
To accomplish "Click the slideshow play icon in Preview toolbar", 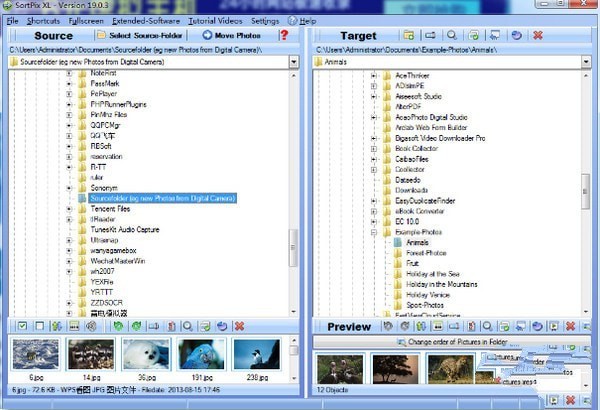I will coord(554,326).
